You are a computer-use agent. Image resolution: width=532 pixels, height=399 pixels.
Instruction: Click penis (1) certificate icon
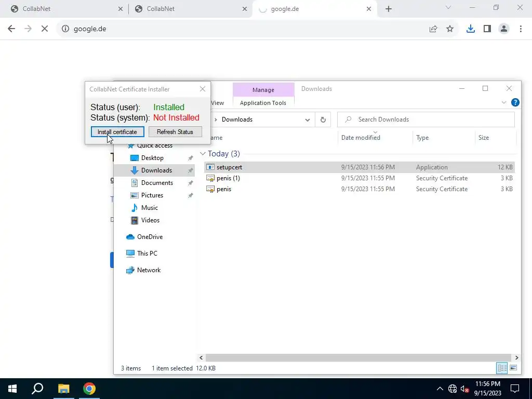click(210, 178)
